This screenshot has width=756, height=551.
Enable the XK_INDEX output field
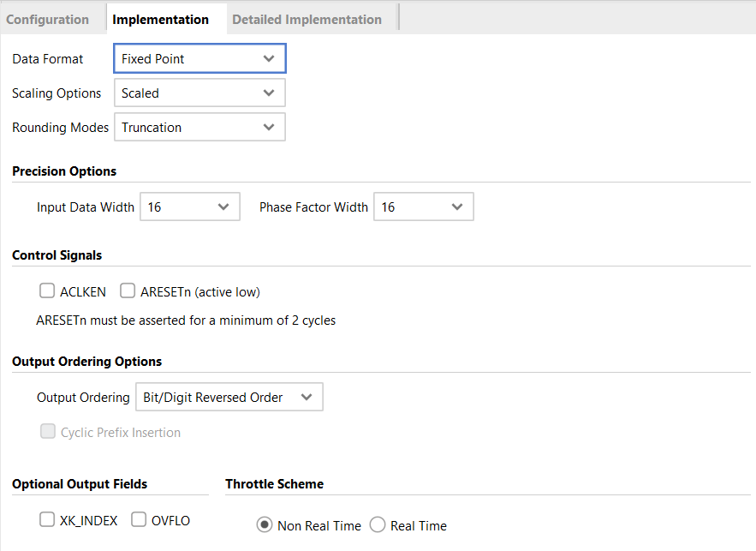click(x=47, y=519)
